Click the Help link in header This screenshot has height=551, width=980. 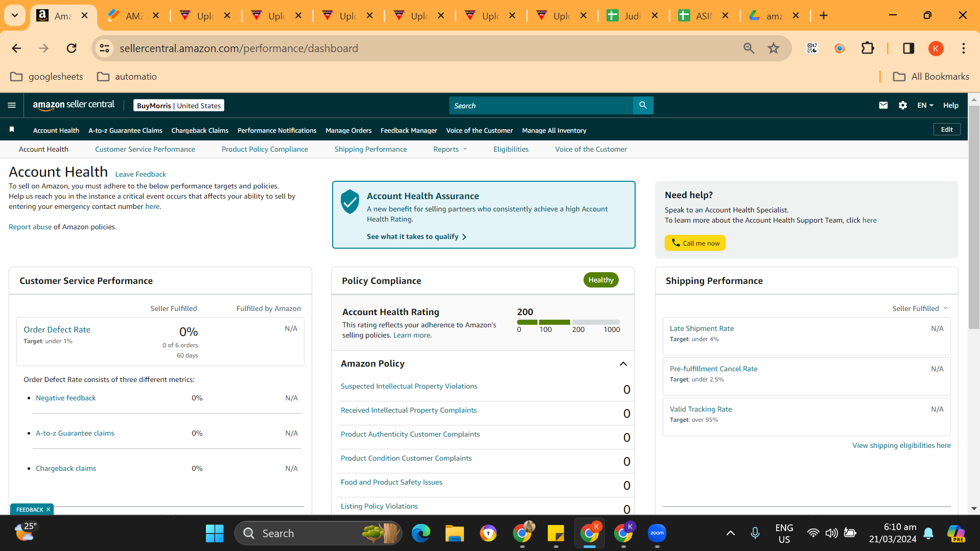tap(950, 105)
